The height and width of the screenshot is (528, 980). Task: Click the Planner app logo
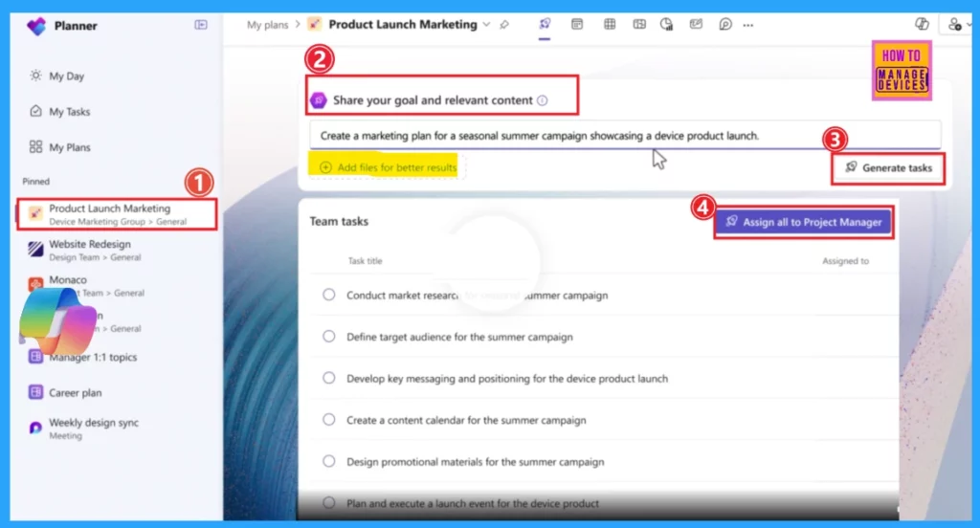coord(36,26)
